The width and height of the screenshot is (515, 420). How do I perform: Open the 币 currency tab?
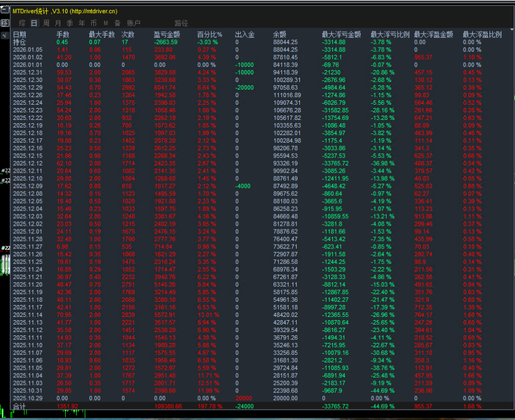[94, 23]
